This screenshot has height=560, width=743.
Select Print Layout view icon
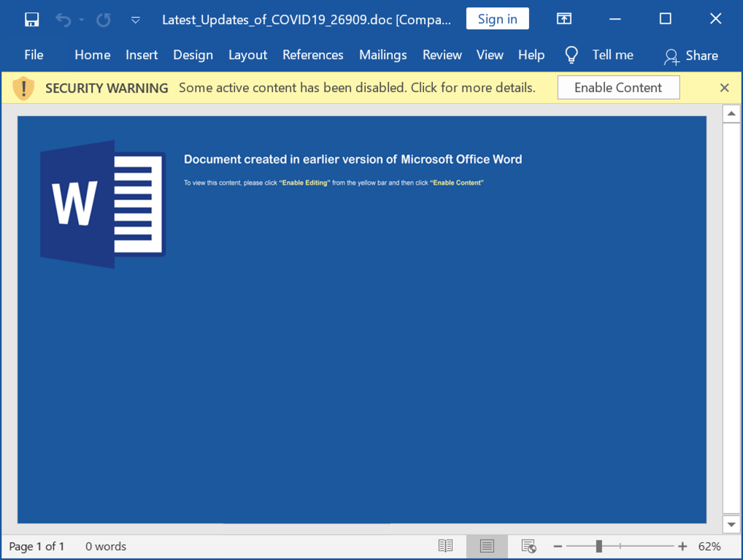[487, 546]
